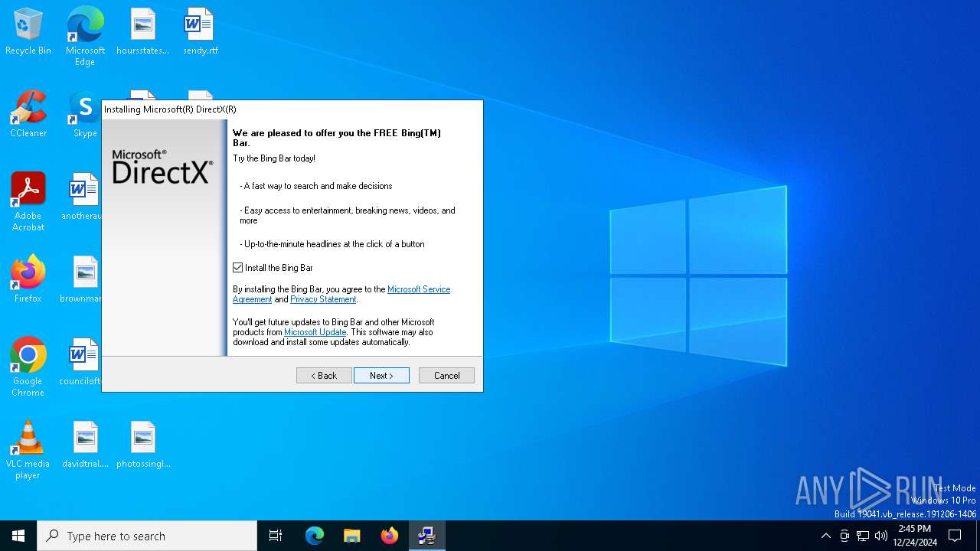
Task: Click the Meet Now tray icon
Action: (x=844, y=536)
